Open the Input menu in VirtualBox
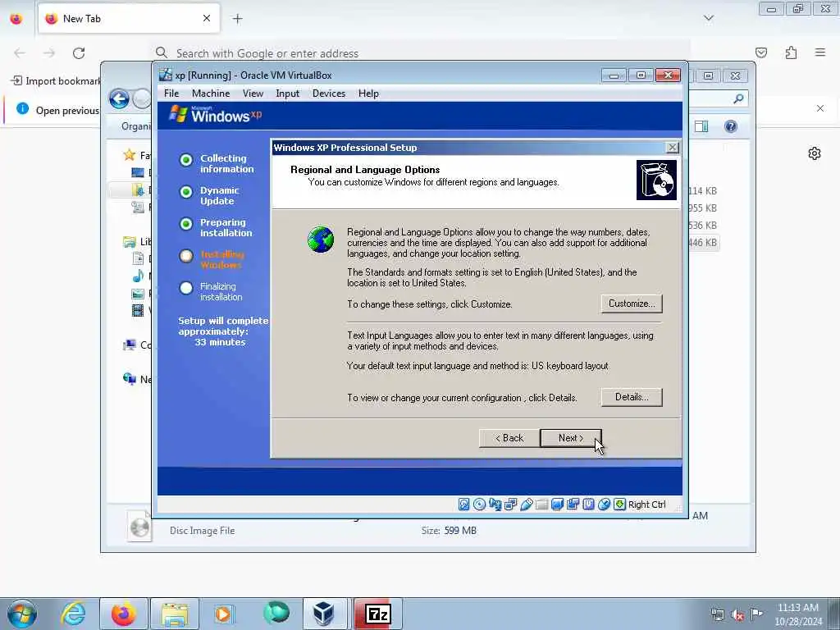The height and width of the screenshot is (630, 840). [x=288, y=94]
